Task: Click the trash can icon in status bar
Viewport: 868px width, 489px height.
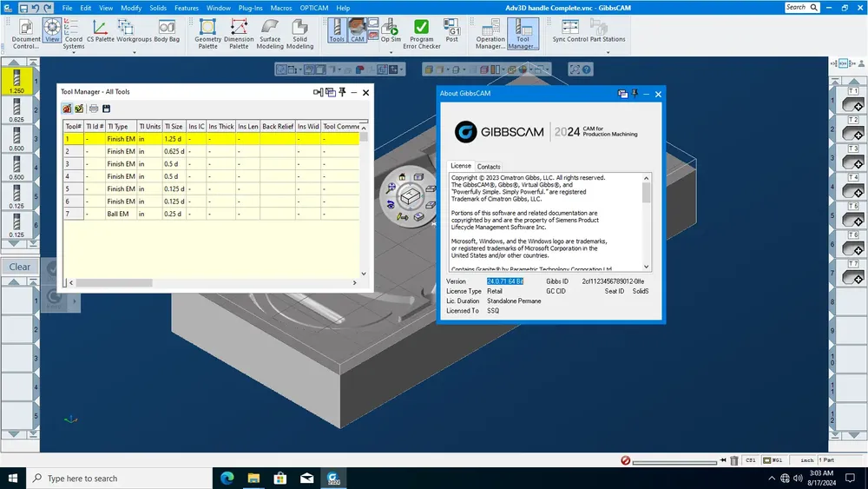Action: click(734, 460)
